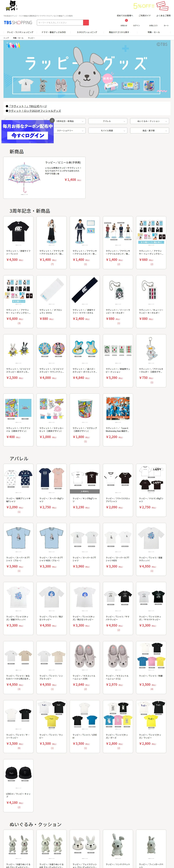The width and height of the screenshot is (174, 868).
Task: Click the 今すぐログイン button
Action: coord(28,135)
